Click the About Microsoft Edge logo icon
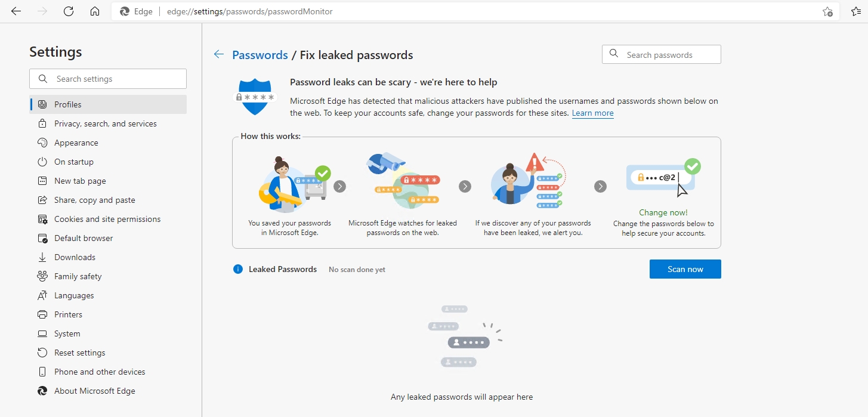Screen dimensions: 868x417 pyautogui.click(x=42, y=391)
